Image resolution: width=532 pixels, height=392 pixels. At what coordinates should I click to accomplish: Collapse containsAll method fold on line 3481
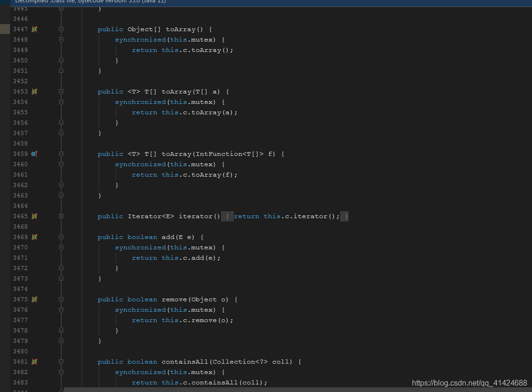click(x=61, y=362)
